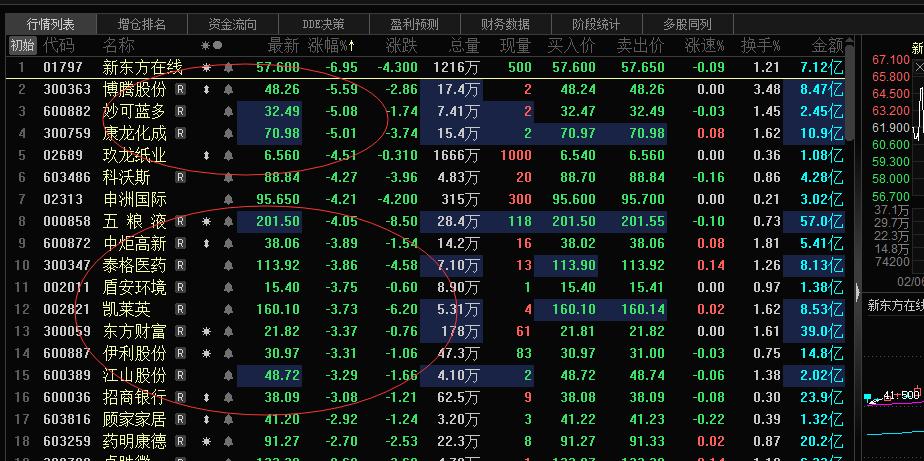Sort by the 金额 column header

(828, 45)
